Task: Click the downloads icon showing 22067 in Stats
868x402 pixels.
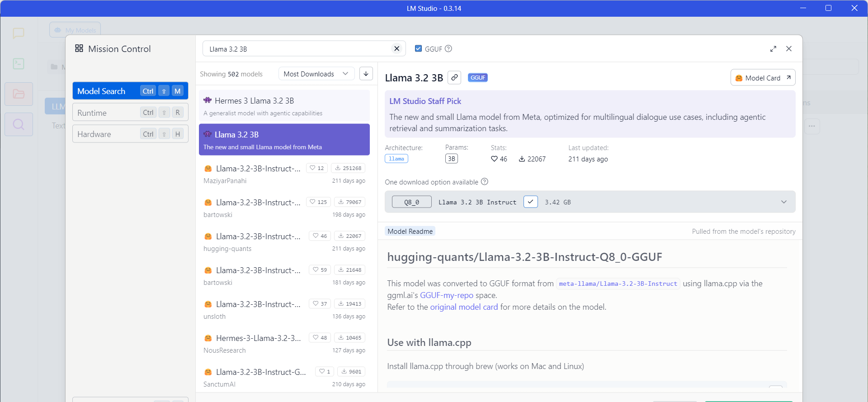Action: pos(522,159)
